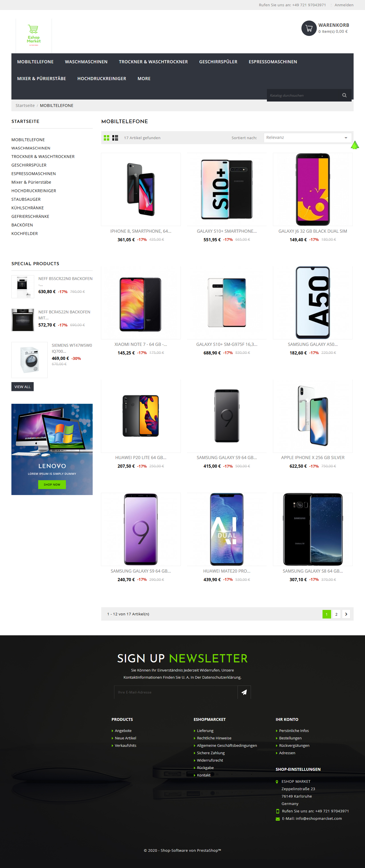Viewport: 365px width, 868px height.
Task: Click the Eshop Market logo
Action: point(34,35)
